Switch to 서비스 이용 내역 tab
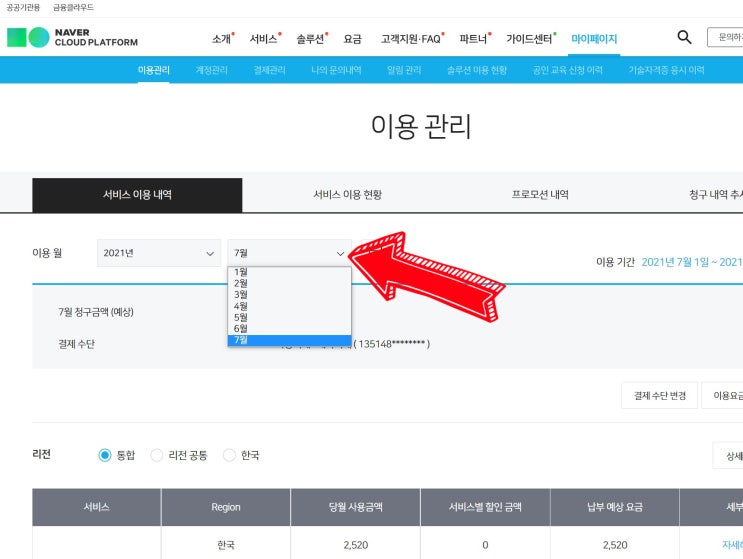743x559 pixels. [137, 195]
